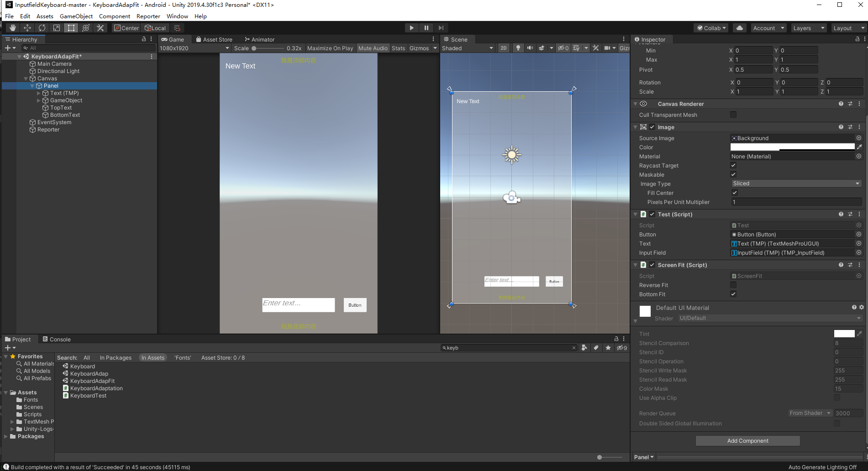868x471 pixels.
Task: Select the combined Transform tool
Action: 86,28
